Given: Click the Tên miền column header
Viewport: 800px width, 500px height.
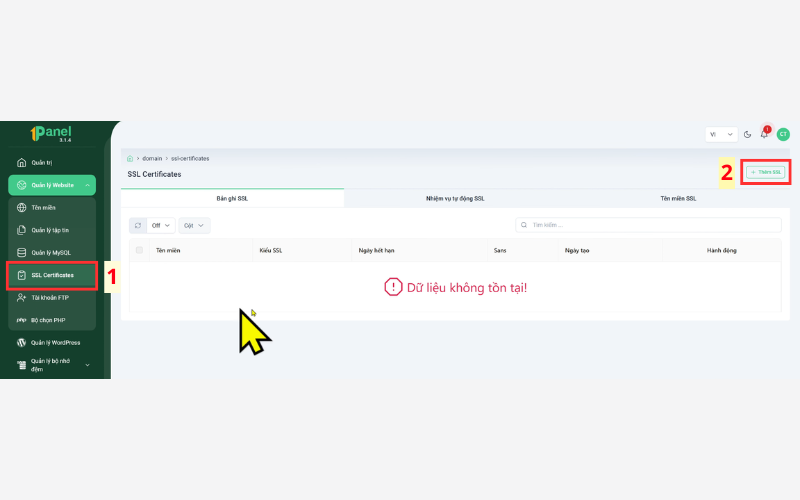Looking at the screenshot, I should (x=168, y=251).
